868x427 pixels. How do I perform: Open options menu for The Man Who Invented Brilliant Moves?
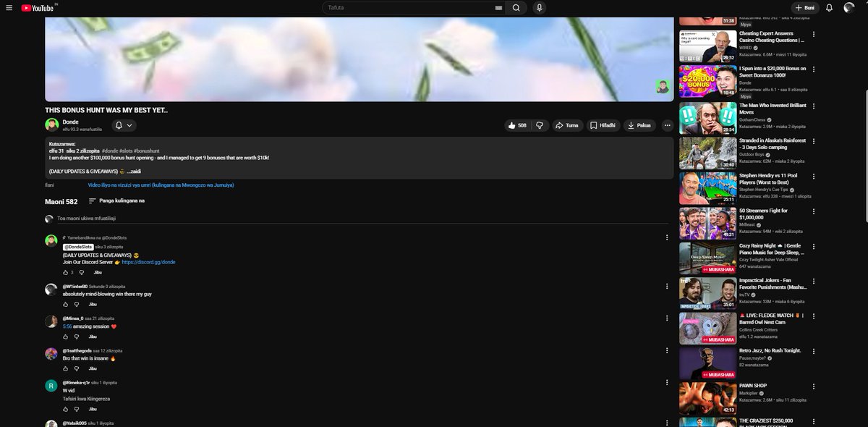pos(814,105)
